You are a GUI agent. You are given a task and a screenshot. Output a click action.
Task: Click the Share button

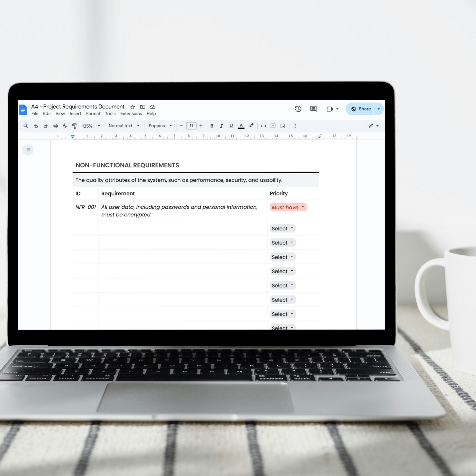(361, 109)
